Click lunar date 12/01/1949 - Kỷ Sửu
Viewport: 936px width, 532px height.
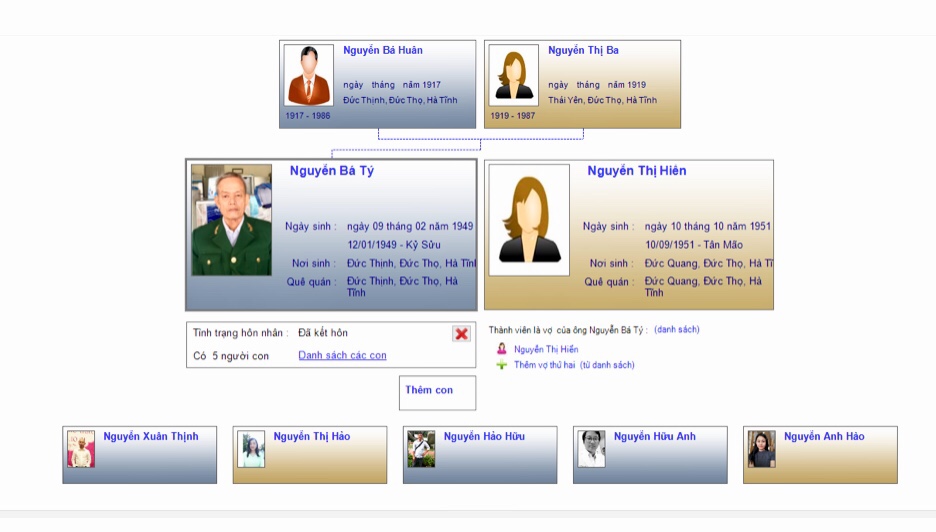click(x=394, y=245)
